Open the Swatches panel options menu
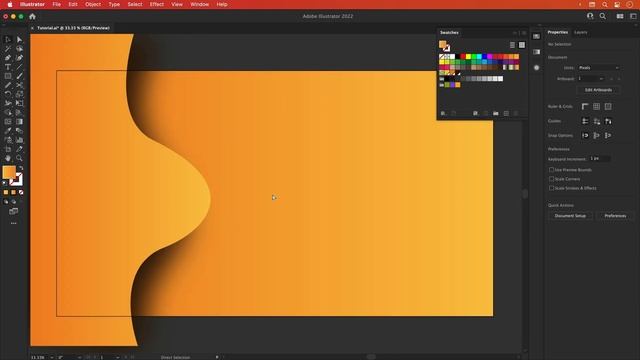The width and height of the screenshot is (640, 360). coord(524,33)
